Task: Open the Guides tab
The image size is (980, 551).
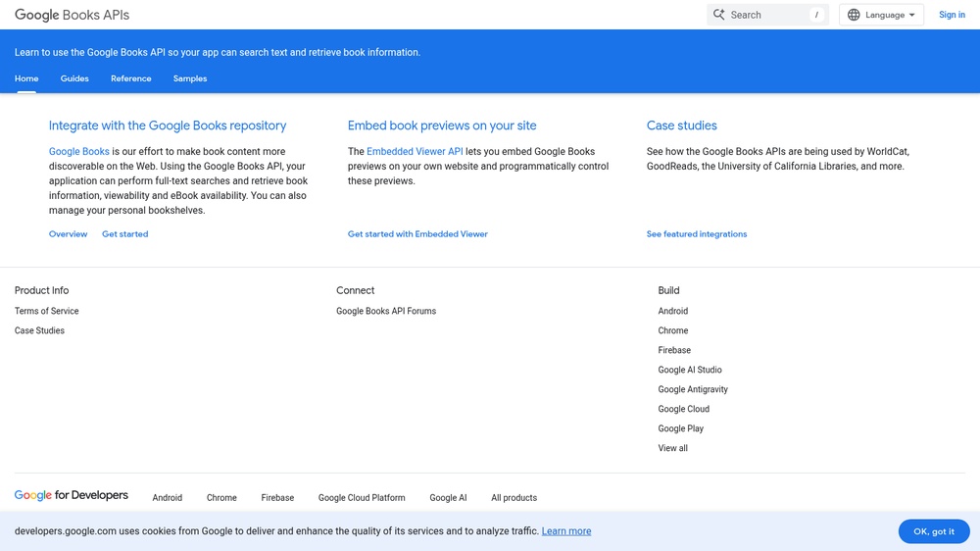Action: (x=74, y=78)
